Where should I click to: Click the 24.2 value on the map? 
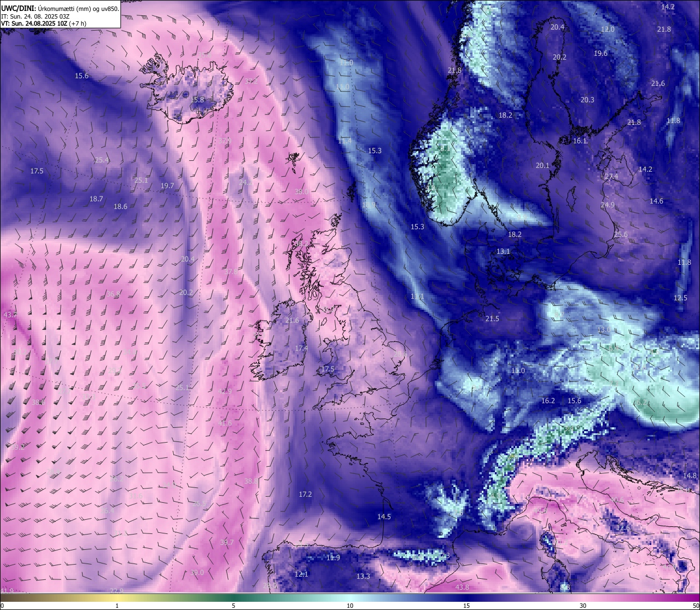point(245,182)
